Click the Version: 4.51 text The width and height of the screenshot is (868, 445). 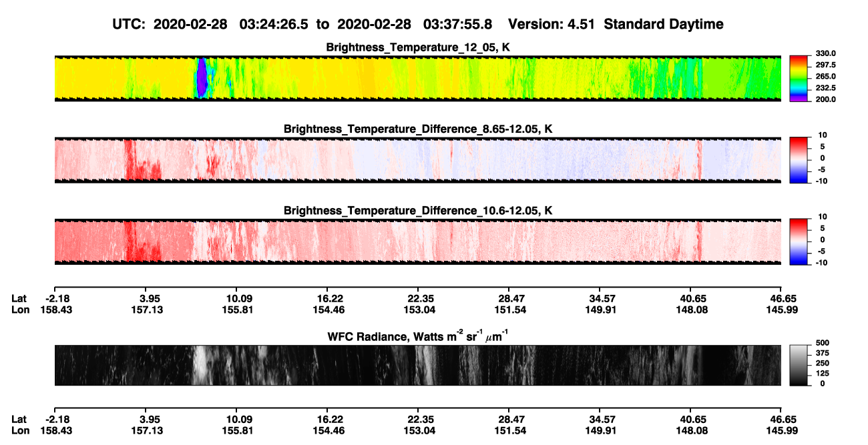pyautogui.click(x=552, y=25)
